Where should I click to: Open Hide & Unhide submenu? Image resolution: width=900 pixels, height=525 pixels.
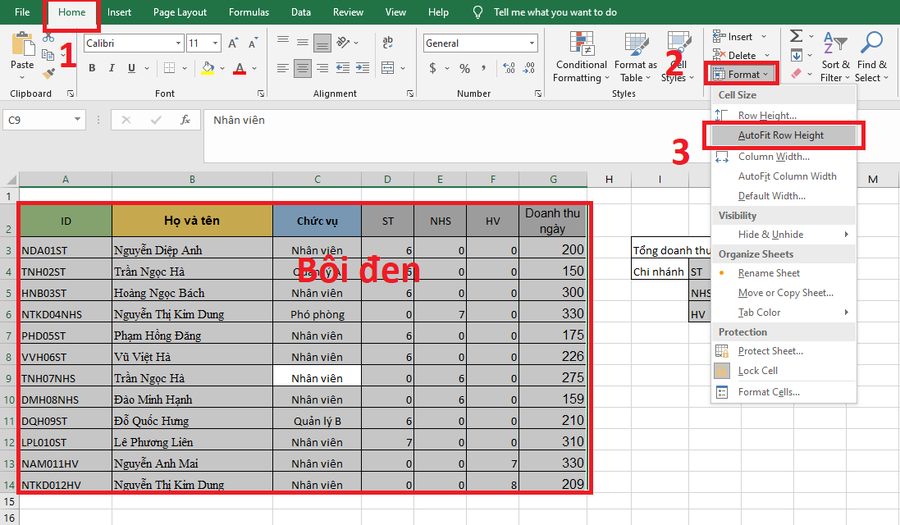pyautogui.click(x=783, y=234)
